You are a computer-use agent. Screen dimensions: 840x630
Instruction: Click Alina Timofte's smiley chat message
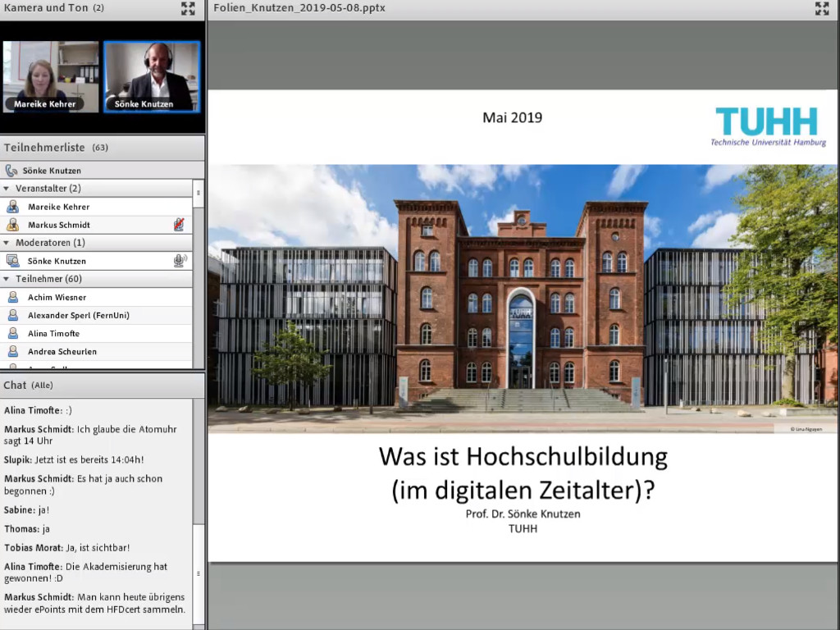[x=38, y=410]
